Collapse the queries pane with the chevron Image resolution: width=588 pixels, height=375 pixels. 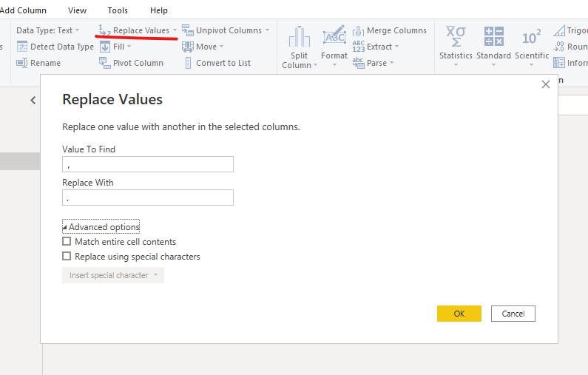tap(33, 100)
